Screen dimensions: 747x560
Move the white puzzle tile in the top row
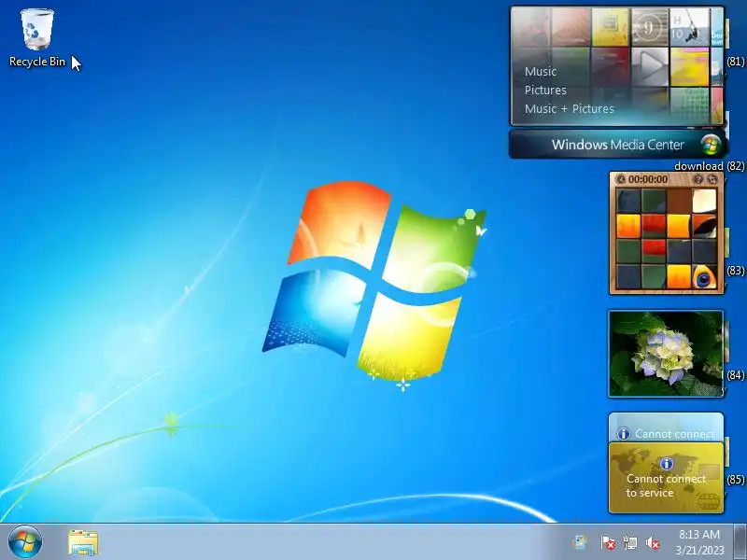pos(704,201)
